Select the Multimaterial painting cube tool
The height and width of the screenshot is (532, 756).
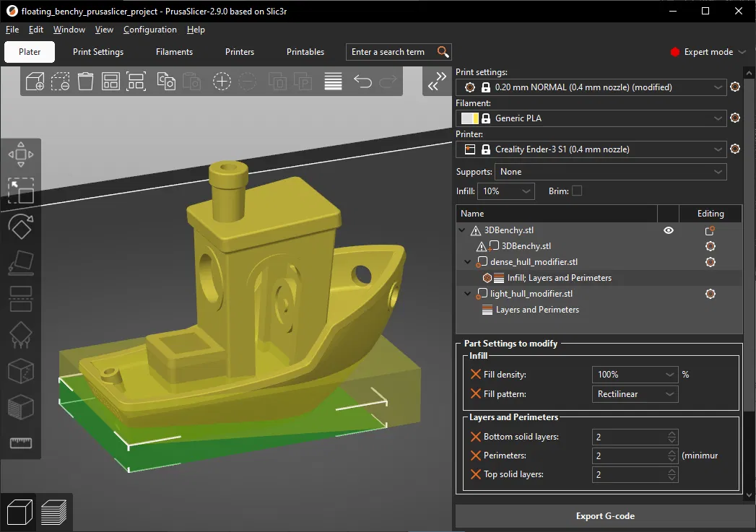click(x=21, y=407)
